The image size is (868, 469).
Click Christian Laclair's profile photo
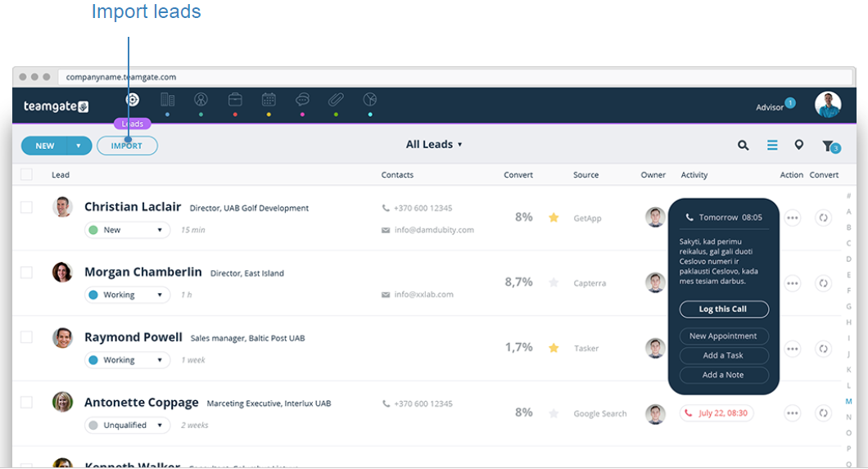(62, 207)
